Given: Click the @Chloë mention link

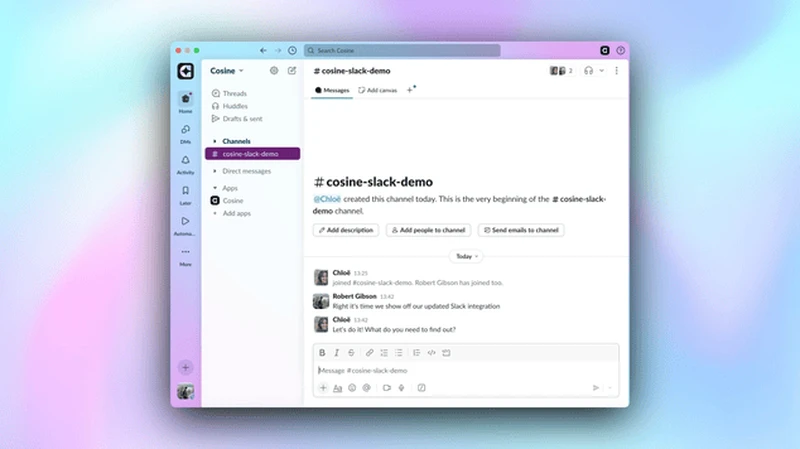Looking at the screenshot, I should point(327,199).
